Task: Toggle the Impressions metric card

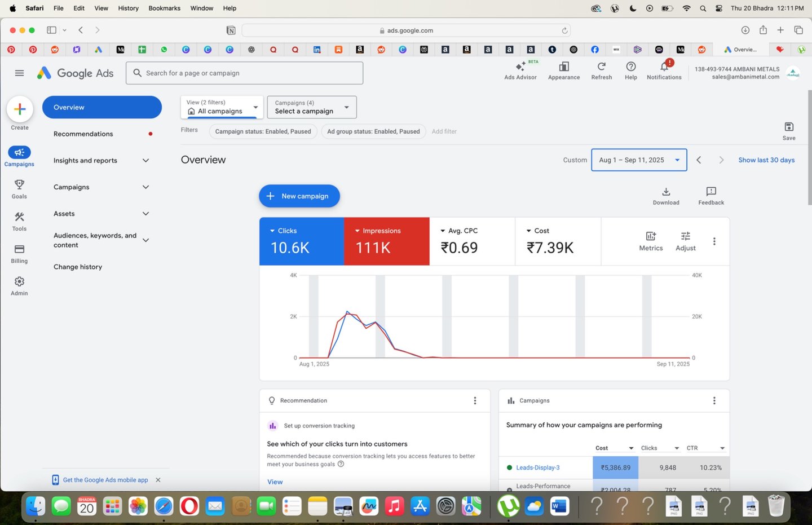Action: [x=386, y=241]
